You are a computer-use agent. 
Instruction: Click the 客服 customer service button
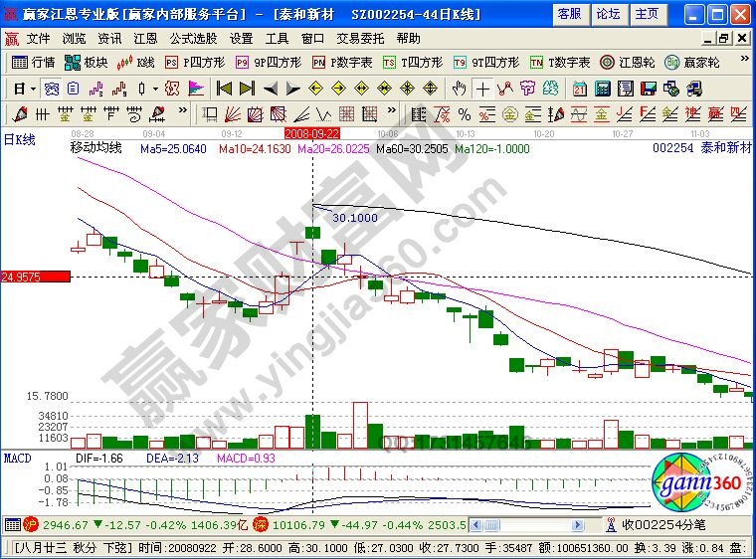(x=569, y=13)
